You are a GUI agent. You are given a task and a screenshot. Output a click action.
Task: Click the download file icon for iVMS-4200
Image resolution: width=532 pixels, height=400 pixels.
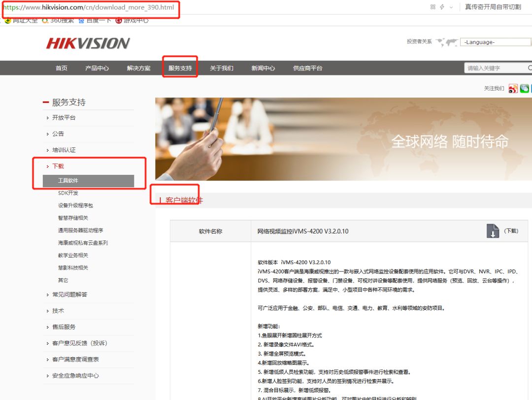(493, 231)
